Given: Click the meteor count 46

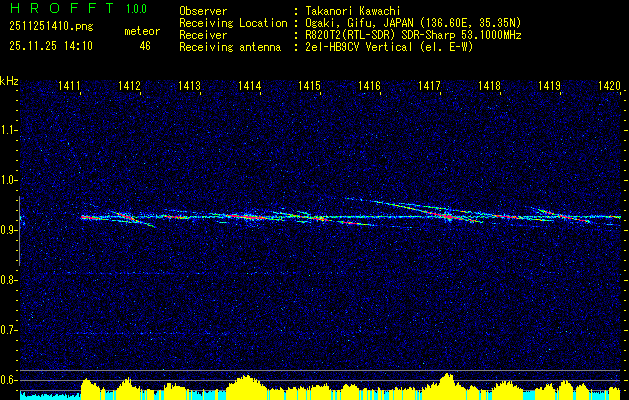Looking at the screenshot, I should click(x=145, y=46).
